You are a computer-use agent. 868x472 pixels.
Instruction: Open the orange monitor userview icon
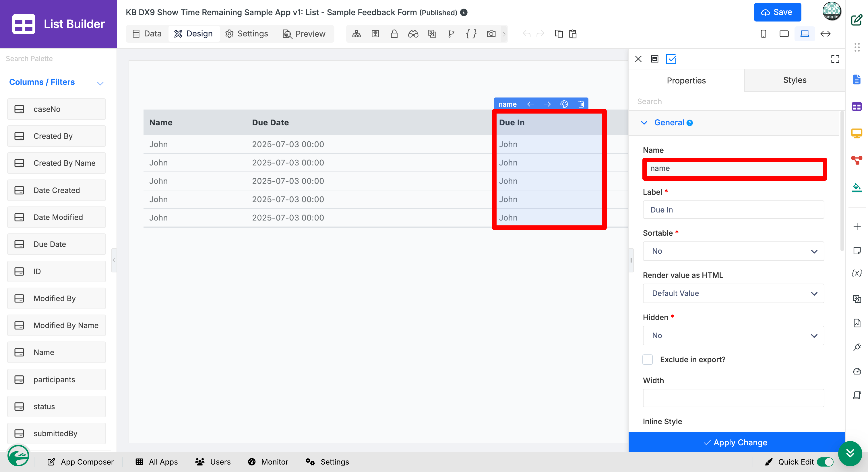(857, 133)
